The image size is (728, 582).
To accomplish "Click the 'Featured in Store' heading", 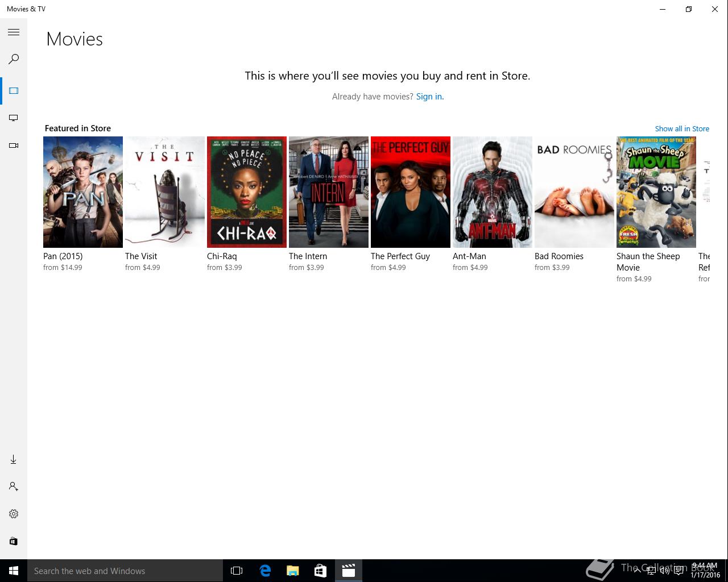I will pos(78,128).
